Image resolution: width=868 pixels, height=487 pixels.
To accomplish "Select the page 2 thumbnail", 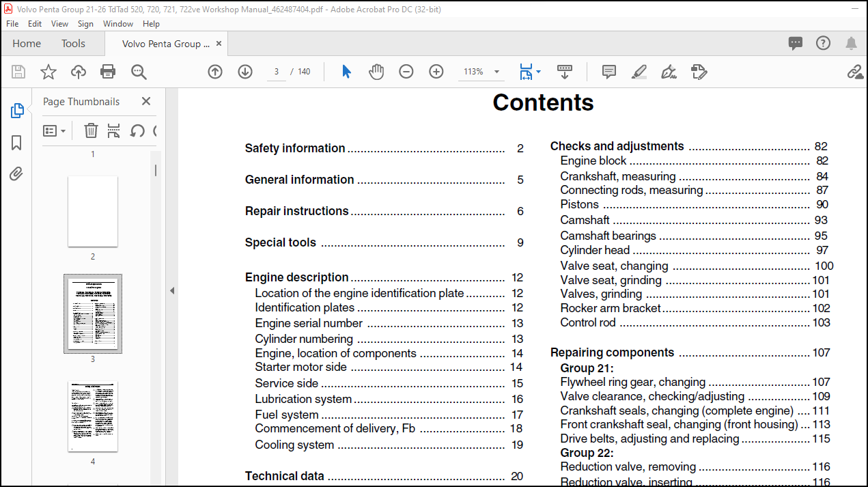I will coord(93,211).
